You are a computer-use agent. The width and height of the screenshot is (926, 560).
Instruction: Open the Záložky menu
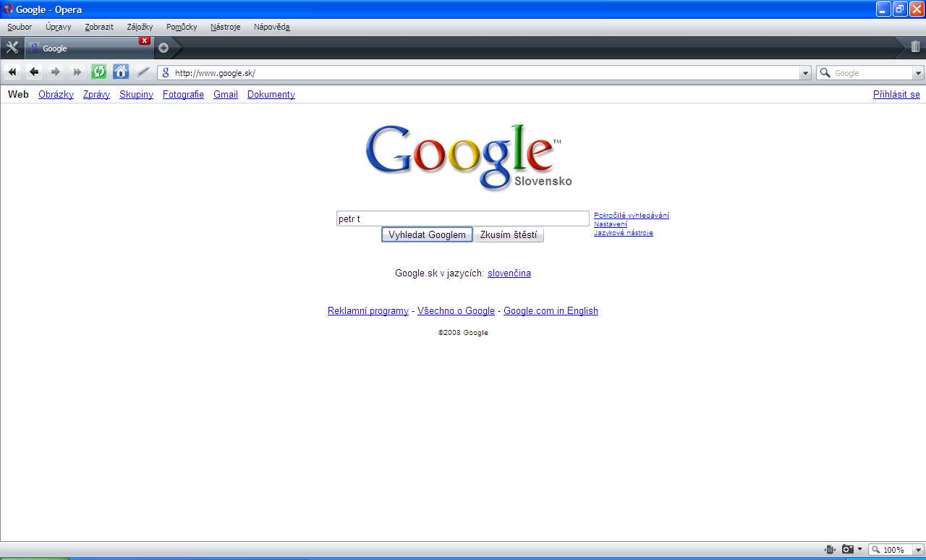point(140,27)
